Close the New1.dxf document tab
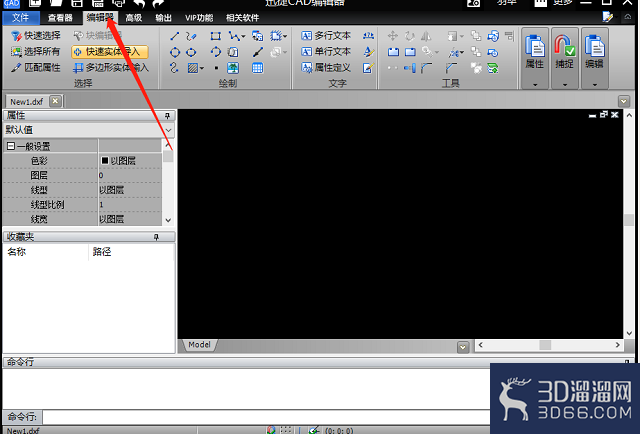This screenshot has width=640, height=434. tap(56, 101)
